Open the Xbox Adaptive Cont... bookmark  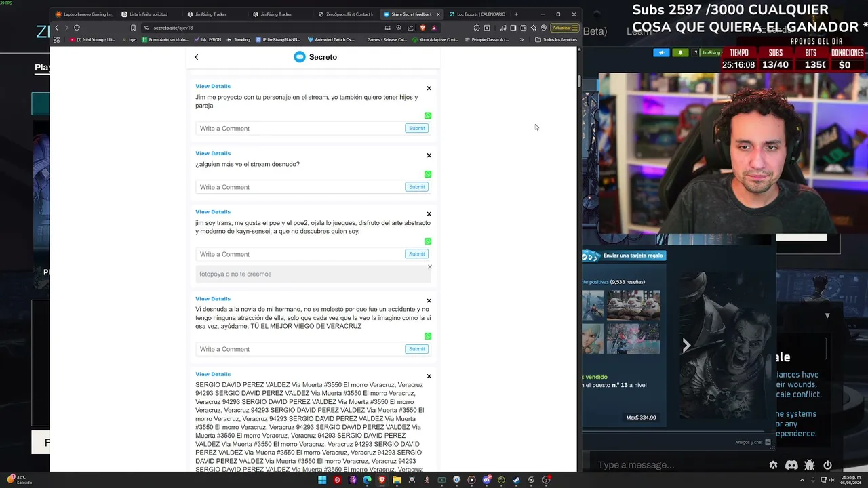(435, 39)
